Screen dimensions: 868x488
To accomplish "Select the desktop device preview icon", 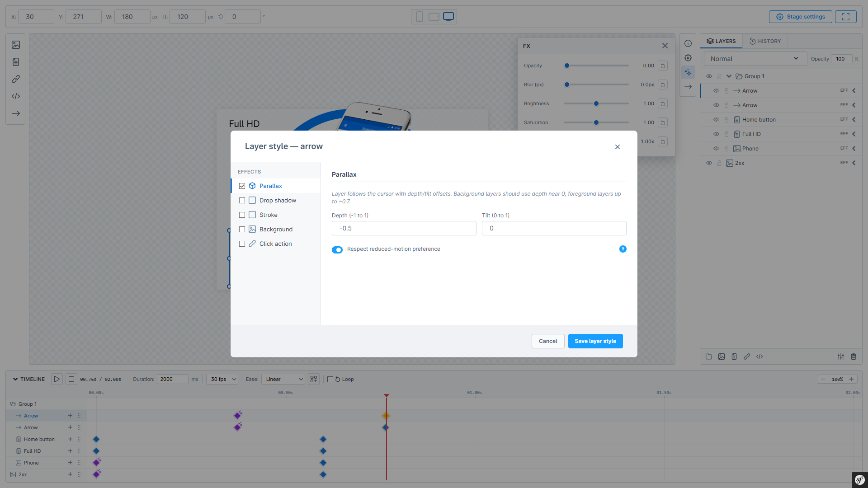I will click(448, 17).
